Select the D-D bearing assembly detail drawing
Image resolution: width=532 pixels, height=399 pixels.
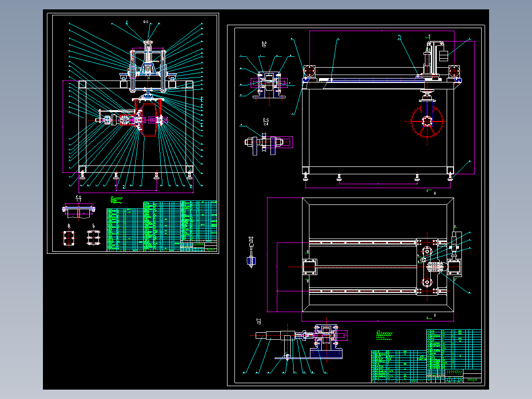(269, 84)
